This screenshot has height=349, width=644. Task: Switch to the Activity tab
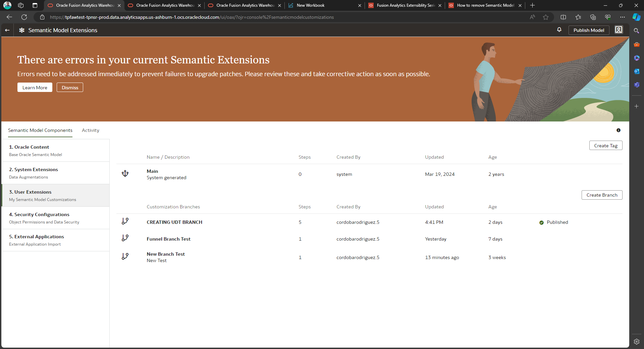click(91, 130)
